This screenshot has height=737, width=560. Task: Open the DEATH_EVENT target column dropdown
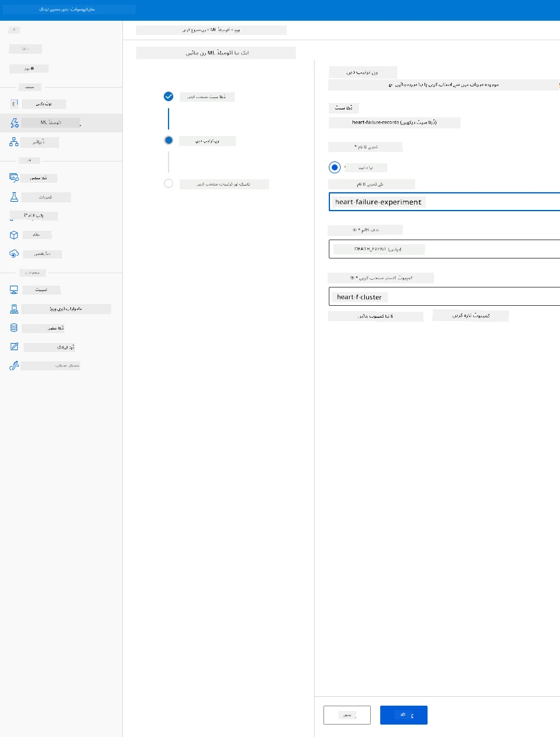coord(444,249)
